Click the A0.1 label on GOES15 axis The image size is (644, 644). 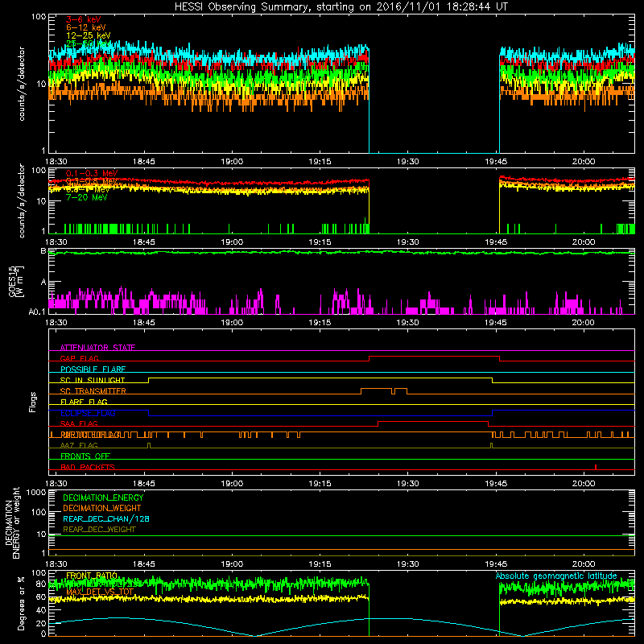pyautogui.click(x=37, y=312)
